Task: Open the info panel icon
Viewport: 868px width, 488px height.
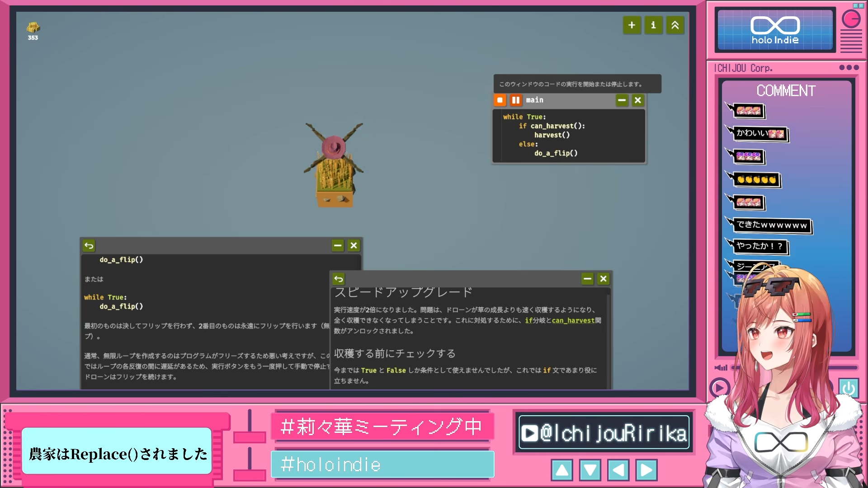Action: pos(653,25)
